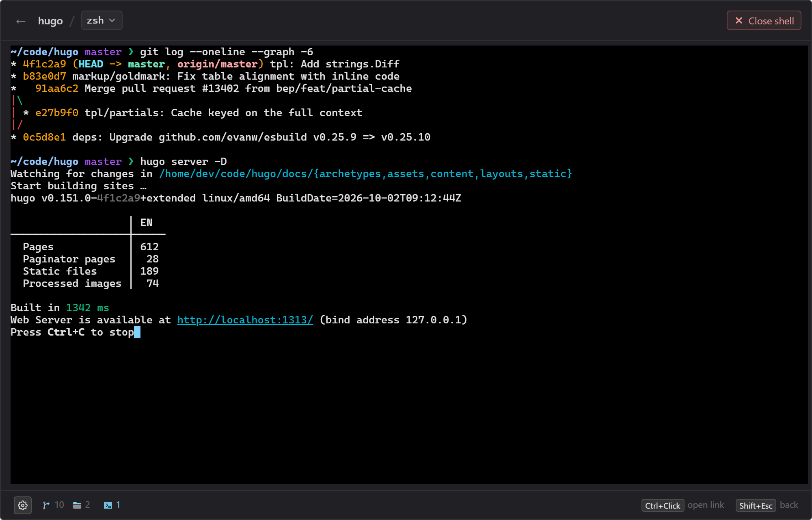Click commit hash 91aa6c2
Viewport: 812px width, 520px height.
pyautogui.click(x=57, y=89)
